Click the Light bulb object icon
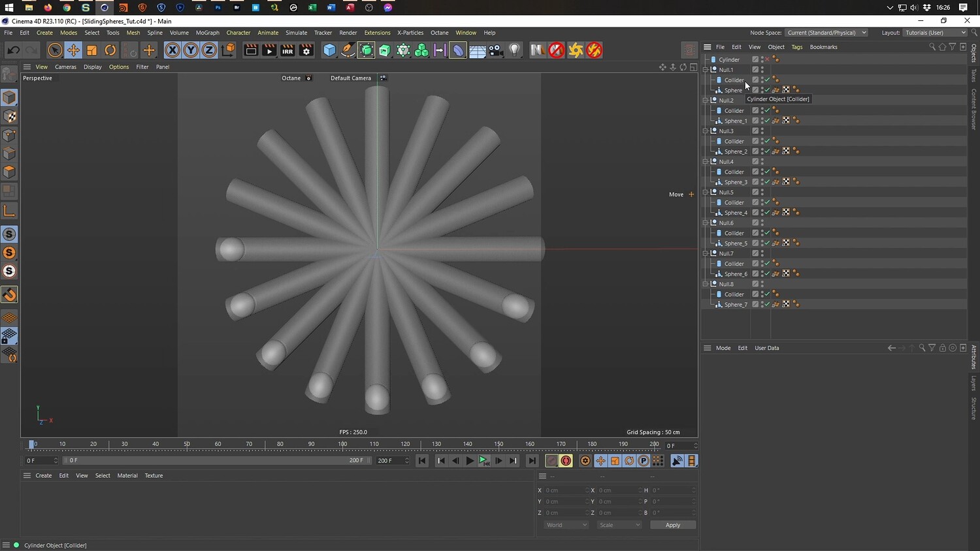 pos(515,50)
